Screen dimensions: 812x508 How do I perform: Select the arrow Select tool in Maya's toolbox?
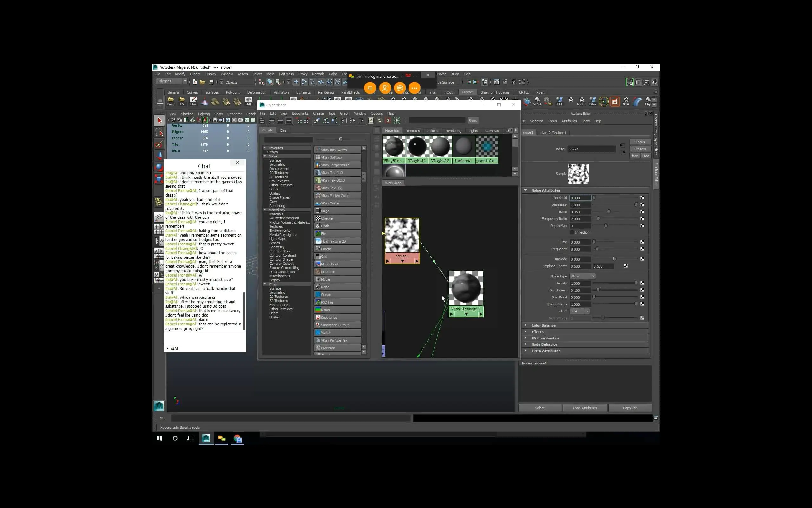(x=159, y=121)
